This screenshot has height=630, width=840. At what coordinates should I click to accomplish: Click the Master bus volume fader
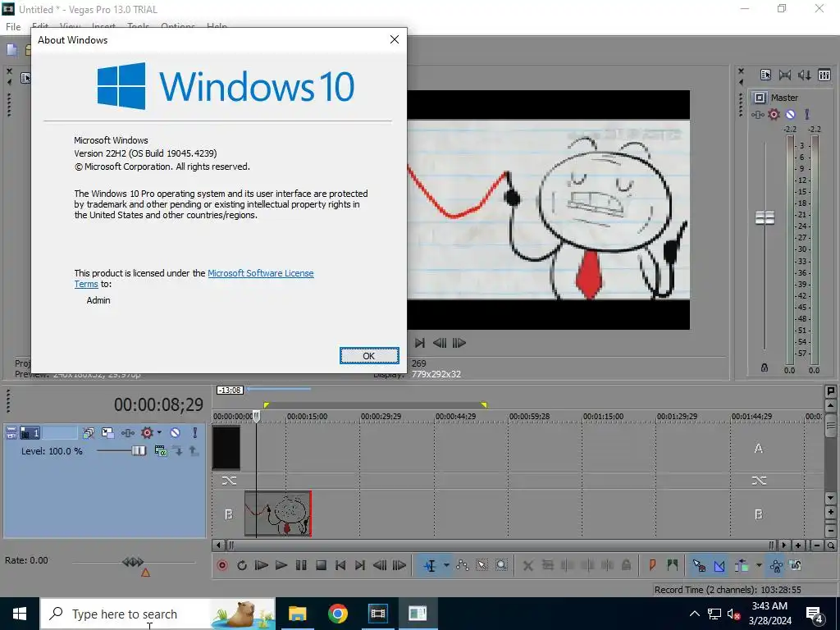[x=765, y=217]
